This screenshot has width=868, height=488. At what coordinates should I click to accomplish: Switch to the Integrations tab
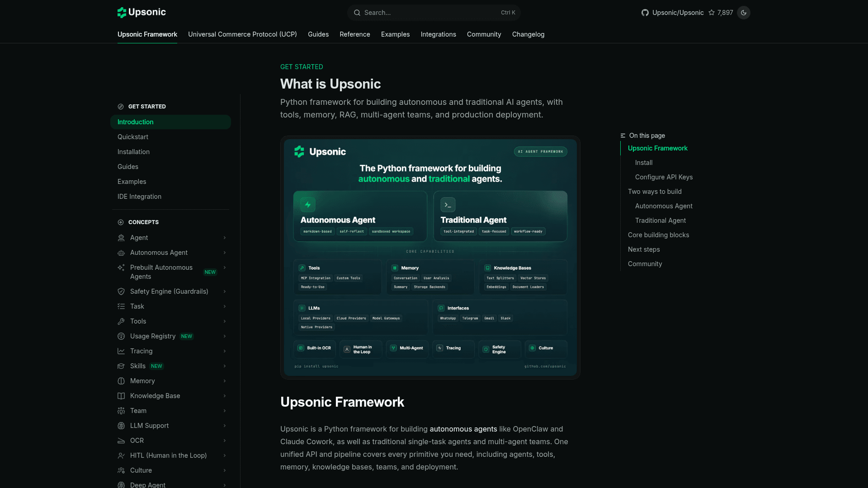[x=439, y=34]
